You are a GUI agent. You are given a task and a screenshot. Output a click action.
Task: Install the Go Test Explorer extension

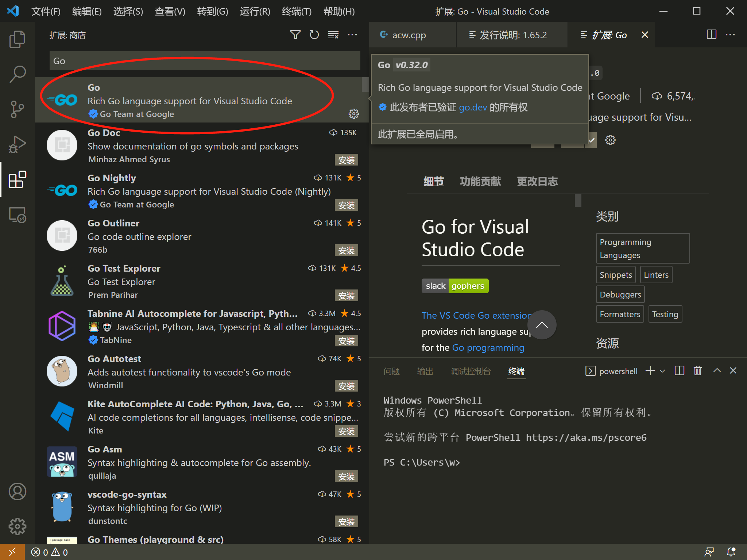(346, 295)
